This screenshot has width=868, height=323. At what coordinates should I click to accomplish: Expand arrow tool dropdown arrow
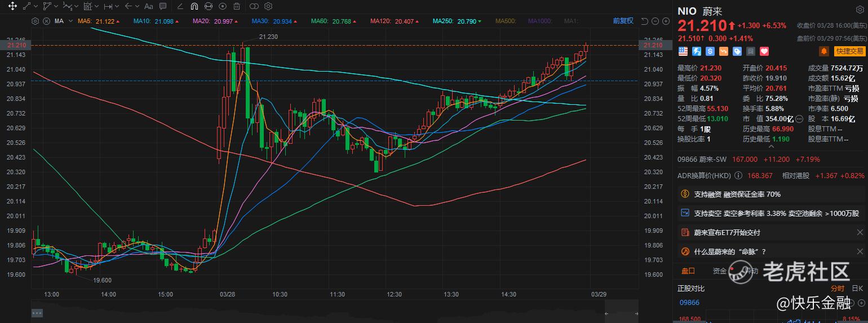point(138,7)
